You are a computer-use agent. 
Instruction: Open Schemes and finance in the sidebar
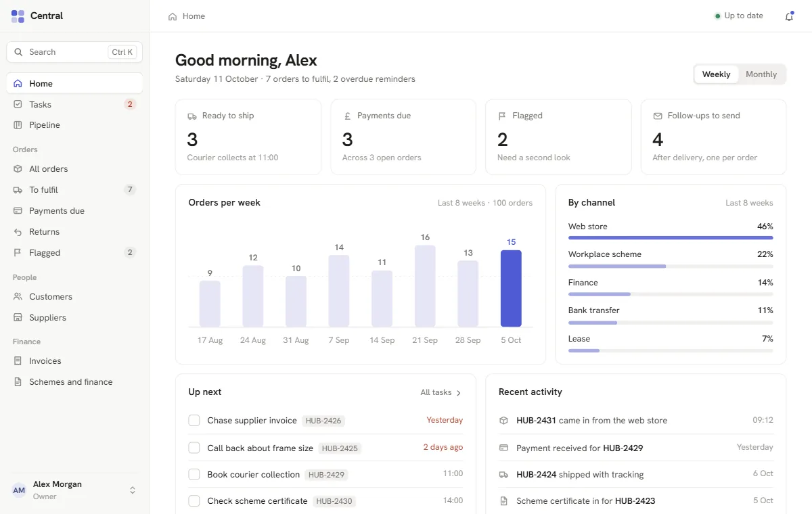pos(74,382)
